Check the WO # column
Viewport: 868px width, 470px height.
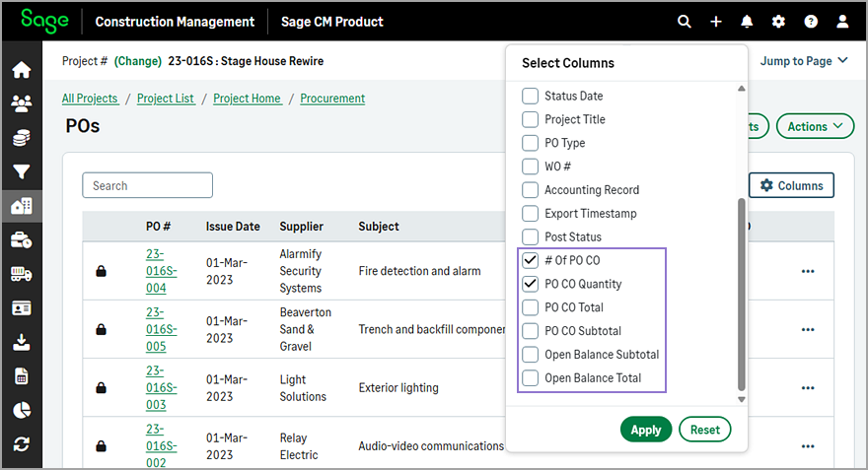(x=530, y=167)
